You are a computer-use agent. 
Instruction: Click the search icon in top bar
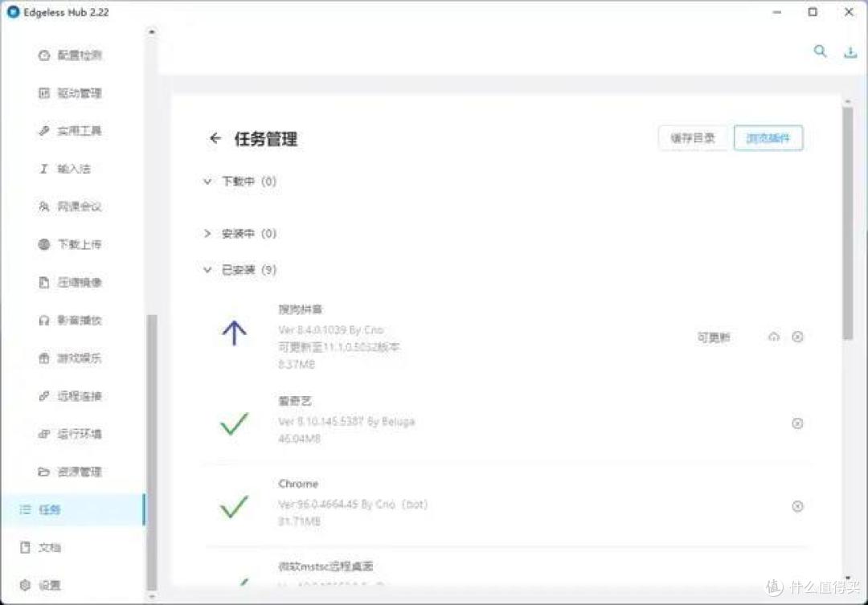tap(820, 51)
